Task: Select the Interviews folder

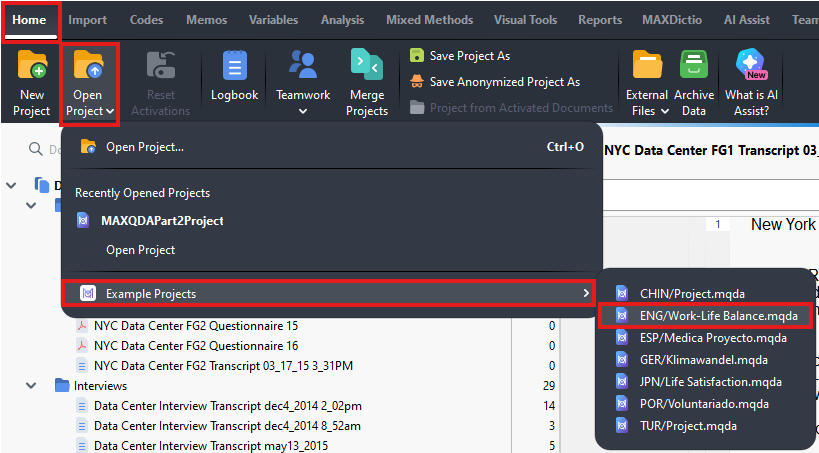Action: (x=100, y=386)
